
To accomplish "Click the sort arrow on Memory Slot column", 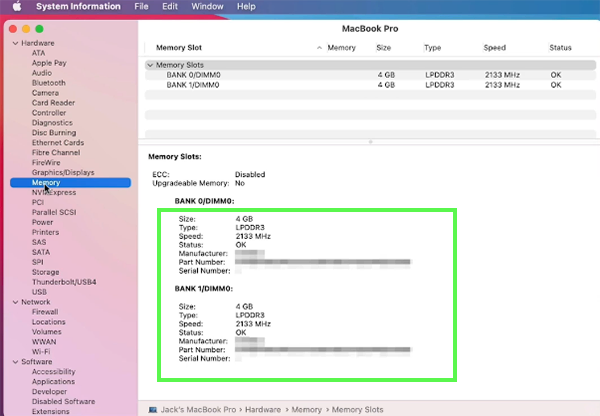I will point(319,48).
